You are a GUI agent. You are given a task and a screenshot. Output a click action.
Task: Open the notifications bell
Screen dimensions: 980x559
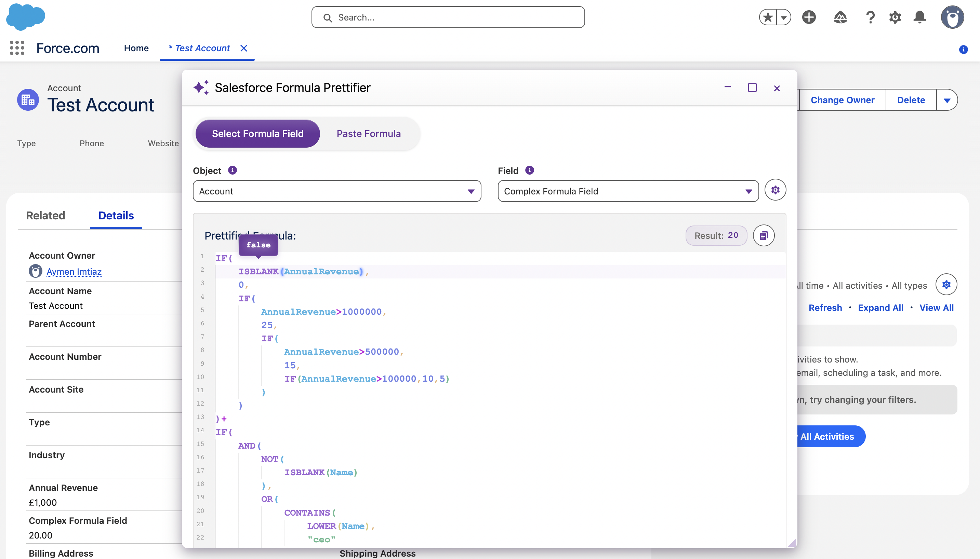pyautogui.click(x=920, y=17)
